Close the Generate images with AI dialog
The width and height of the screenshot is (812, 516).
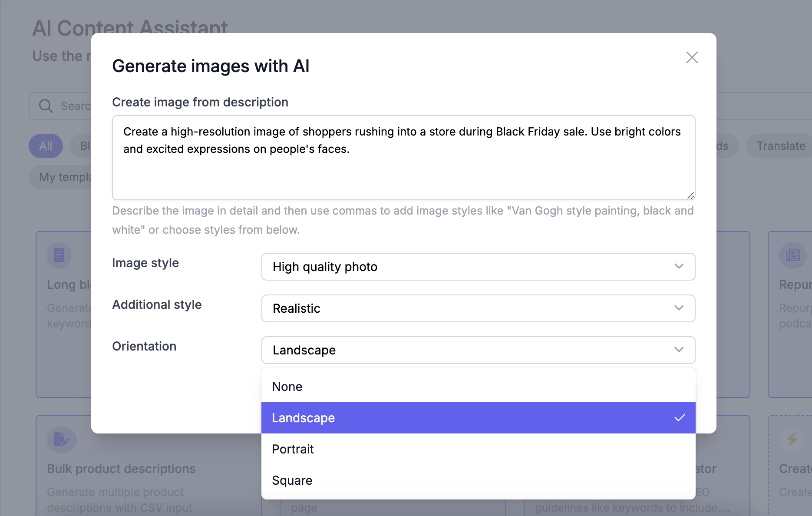[692, 57]
